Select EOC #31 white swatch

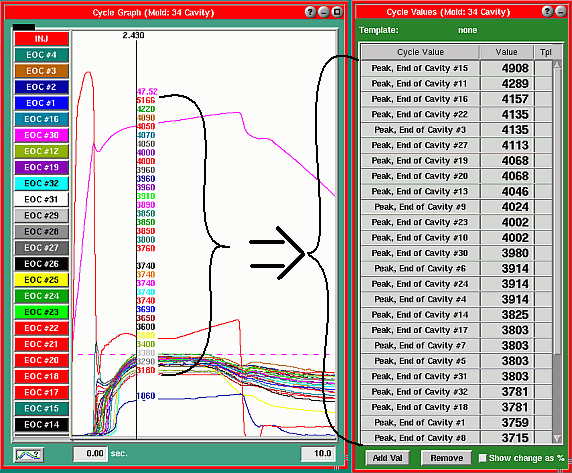[x=42, y=199]
